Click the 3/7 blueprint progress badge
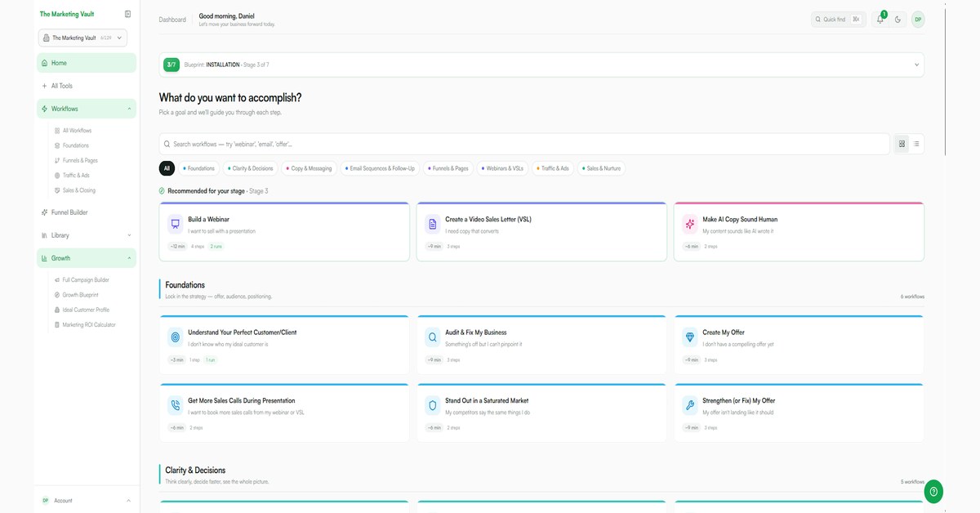 171,65
